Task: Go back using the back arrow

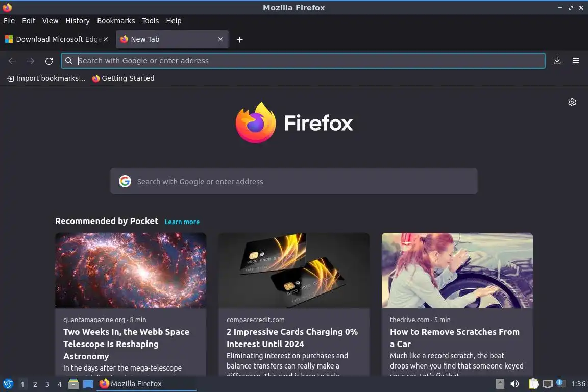Action: [x=12, y=61]
